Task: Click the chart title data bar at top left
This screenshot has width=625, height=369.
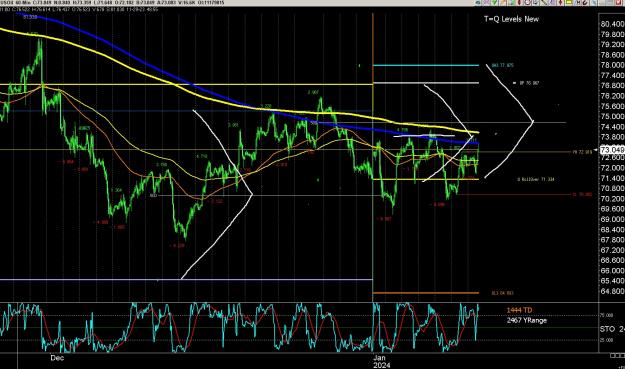Action: pos(112,3)
